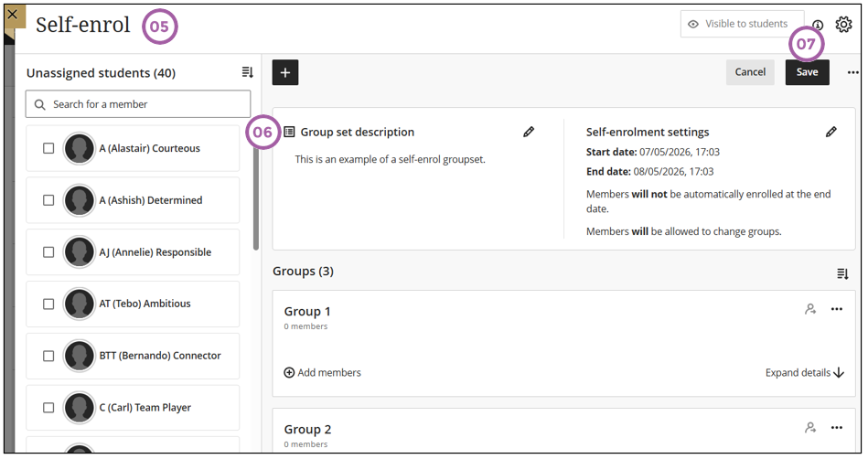
Task: Edit self-enrolment settings pencil
Action: 830,132
